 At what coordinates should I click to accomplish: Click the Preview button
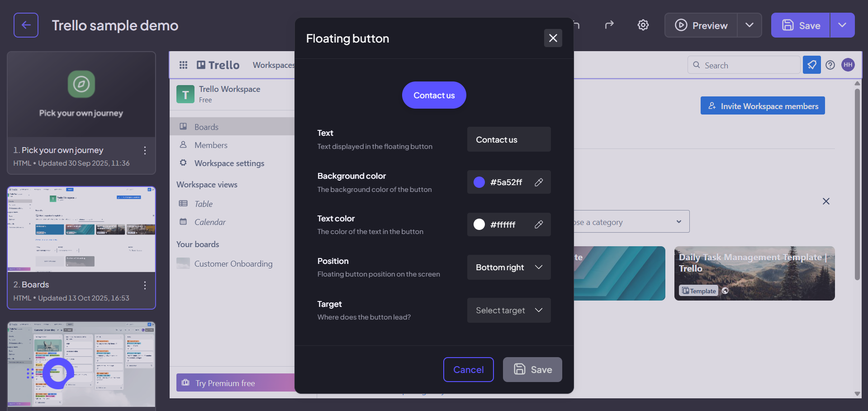[x=701, y=25]
